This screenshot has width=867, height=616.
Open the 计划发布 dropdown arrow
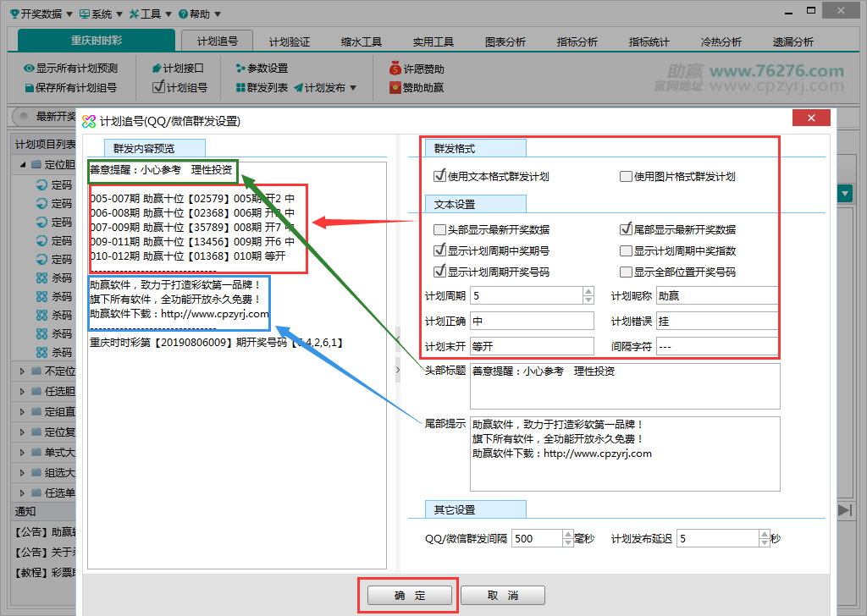(351, 85)
